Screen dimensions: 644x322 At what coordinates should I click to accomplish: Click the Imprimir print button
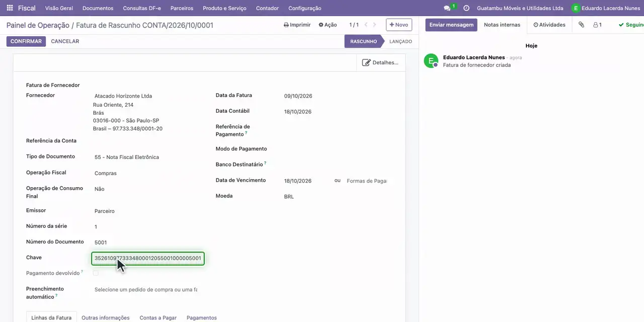[x=297, y=25]
